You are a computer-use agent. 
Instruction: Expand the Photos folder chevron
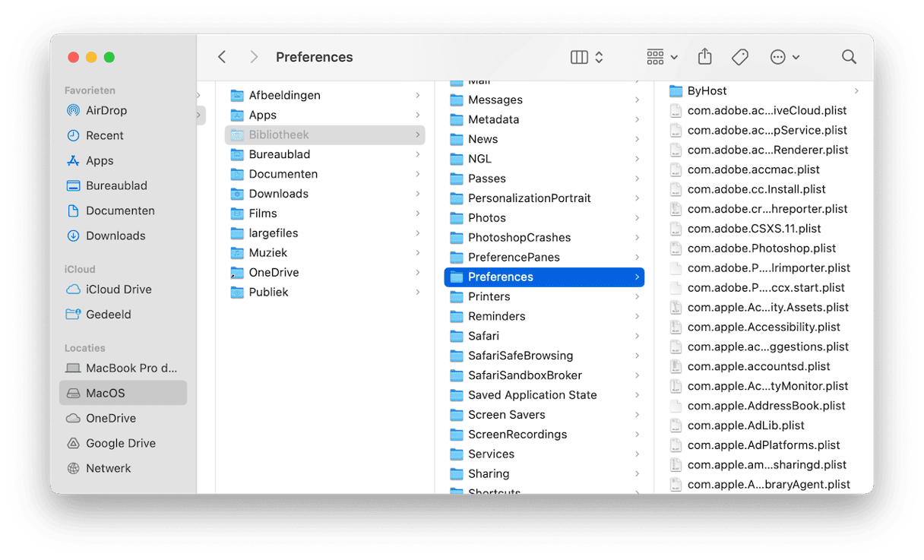tap(637, 218)
